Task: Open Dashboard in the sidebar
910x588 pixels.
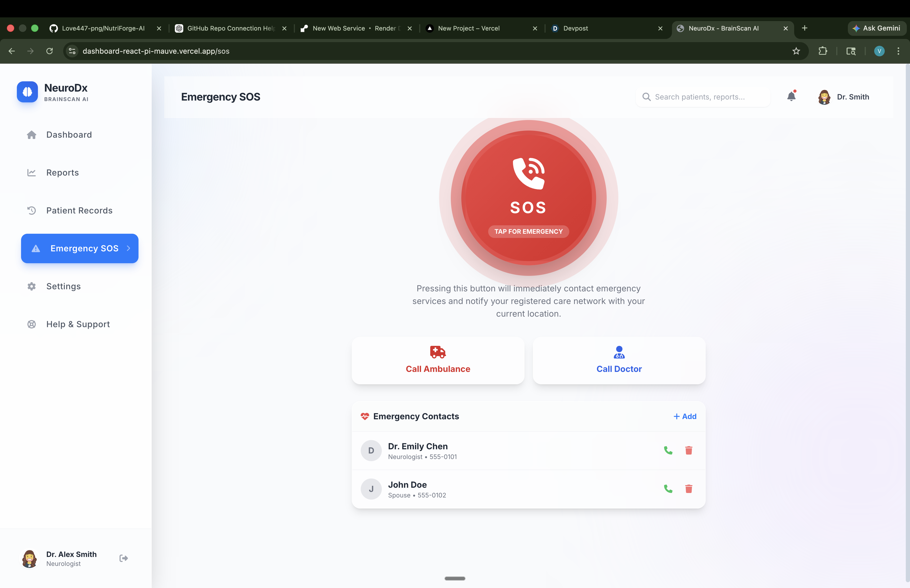Action: point(69,135)
